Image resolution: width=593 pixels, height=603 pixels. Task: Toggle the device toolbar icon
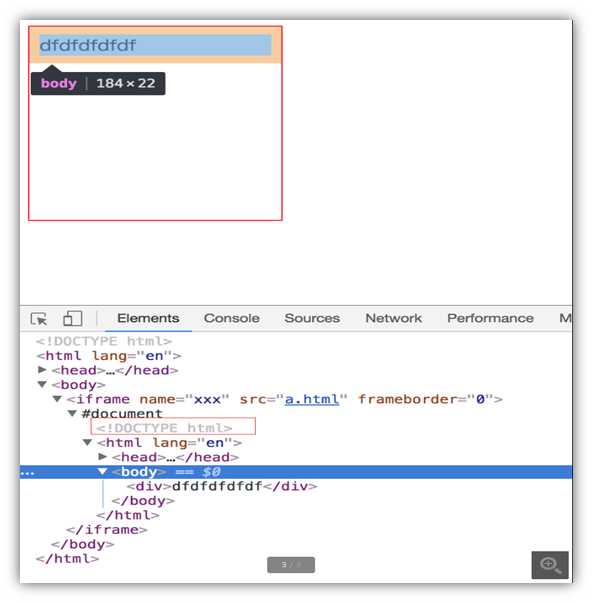click(73, 318)
